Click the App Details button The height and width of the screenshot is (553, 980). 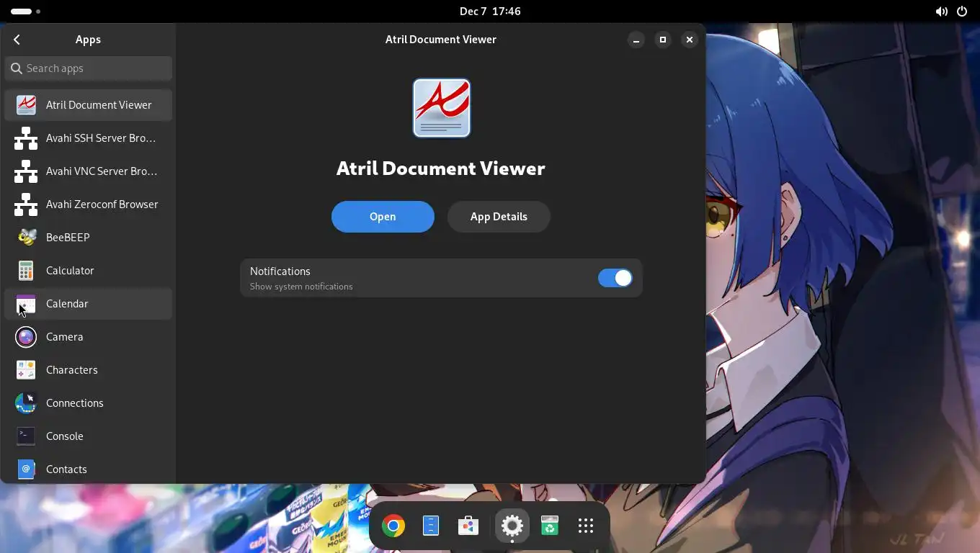(x=499, y=217)
